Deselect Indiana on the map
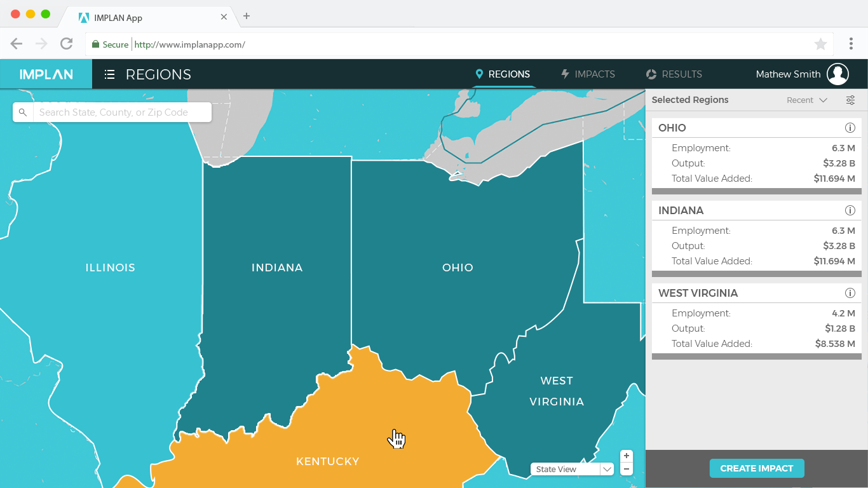868x488 pixels. [277, 268]
